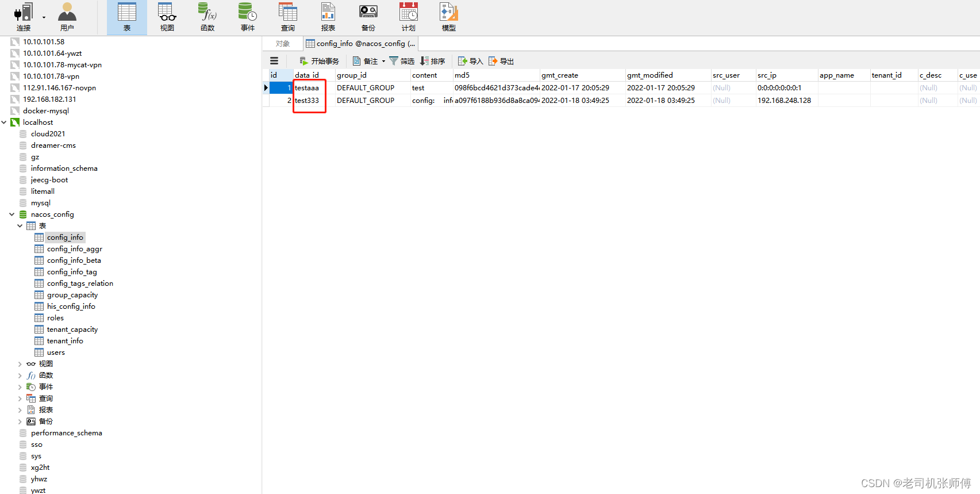The image size is (980, 494).
Task: Select the performance_schema database
Action: pyautogui.click(x=67, y=432)
